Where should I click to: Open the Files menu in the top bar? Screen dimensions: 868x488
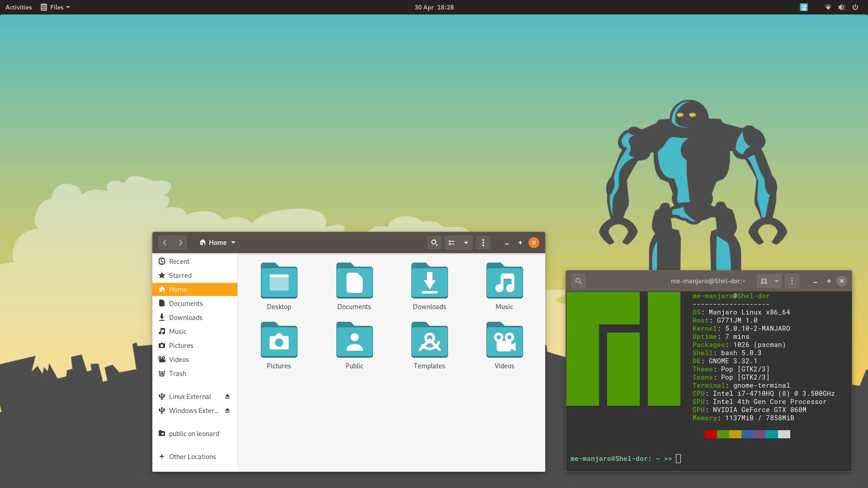coord(55,7)
